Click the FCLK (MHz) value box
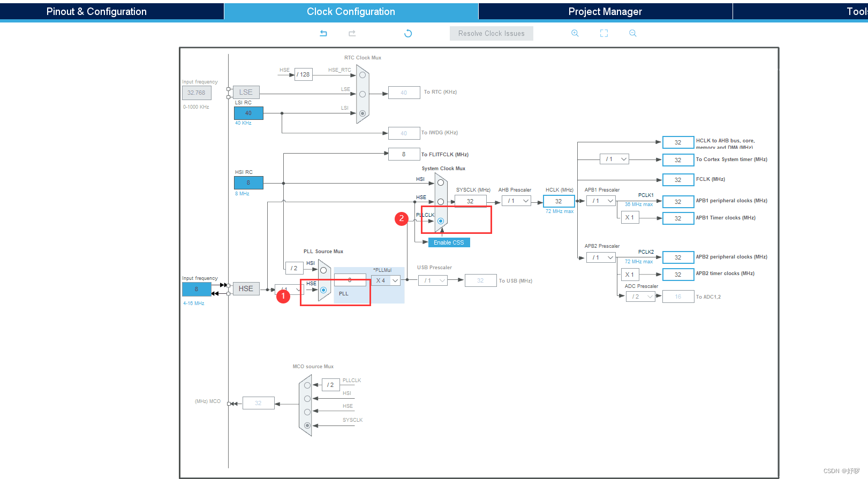 click(x=678, y=180)
